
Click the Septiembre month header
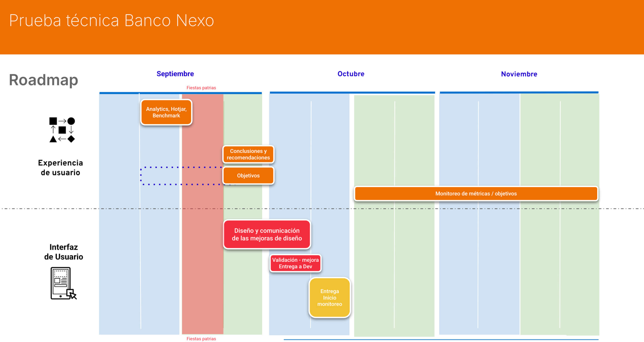(x=175, y=74)
